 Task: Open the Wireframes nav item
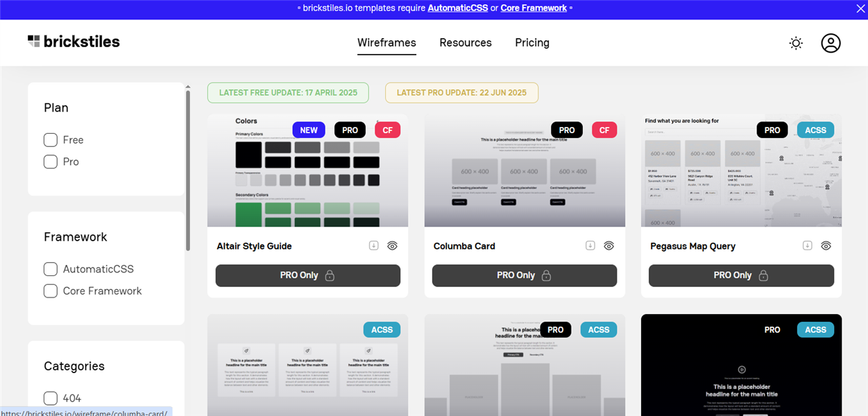click(386, 43)
